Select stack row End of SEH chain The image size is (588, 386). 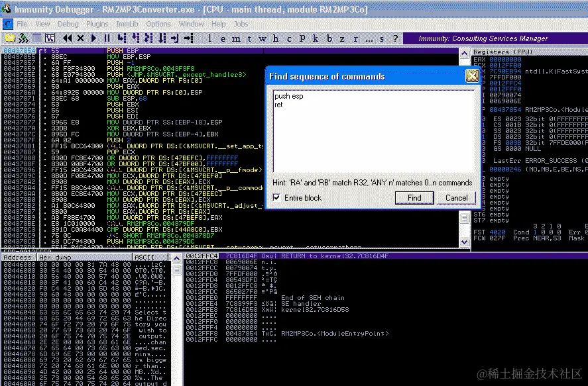point(386,298)
